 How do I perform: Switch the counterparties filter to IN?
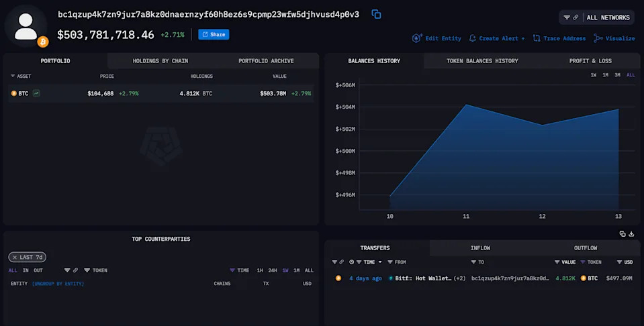26,270
